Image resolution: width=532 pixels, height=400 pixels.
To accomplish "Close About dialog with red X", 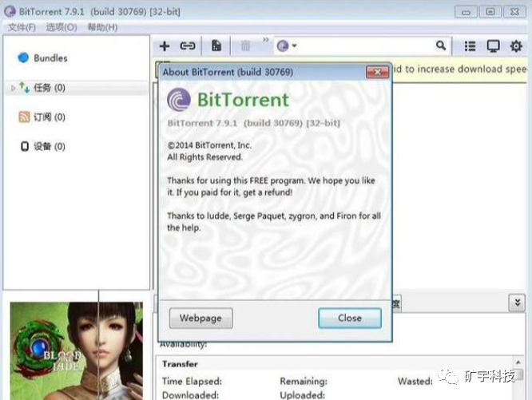I will [377, 72].
